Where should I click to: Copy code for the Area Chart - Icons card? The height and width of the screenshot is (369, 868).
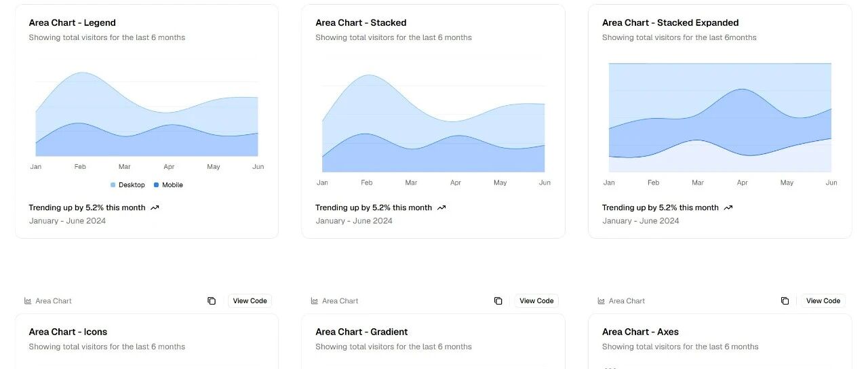[x=212, y=301]
